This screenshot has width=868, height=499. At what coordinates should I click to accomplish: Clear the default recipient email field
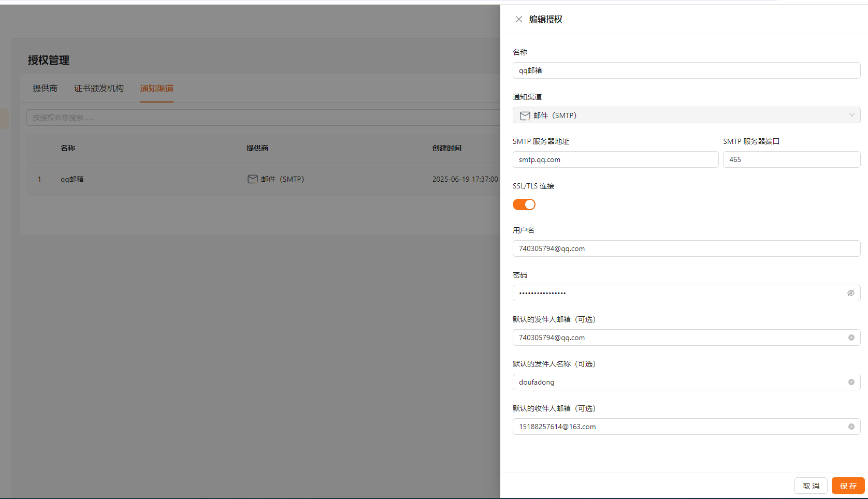851,427
